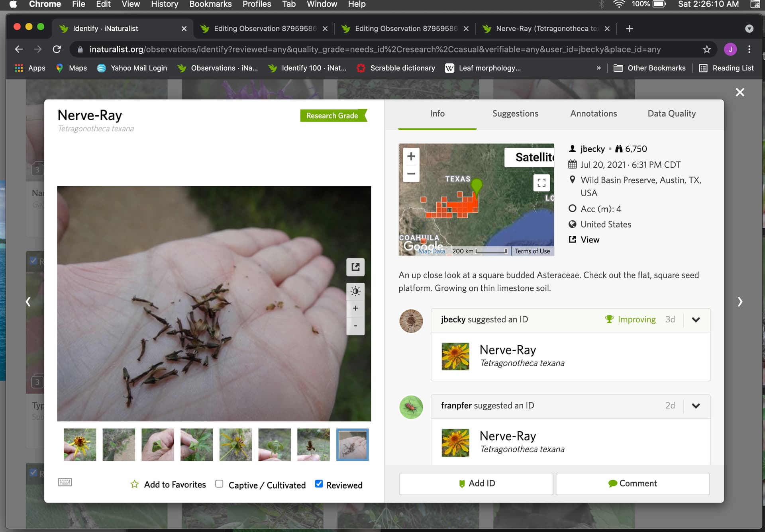Viewport: 765px width, 532px height.
Task: Zoom into photo with plus icon
Action: (x=355, y=308)
